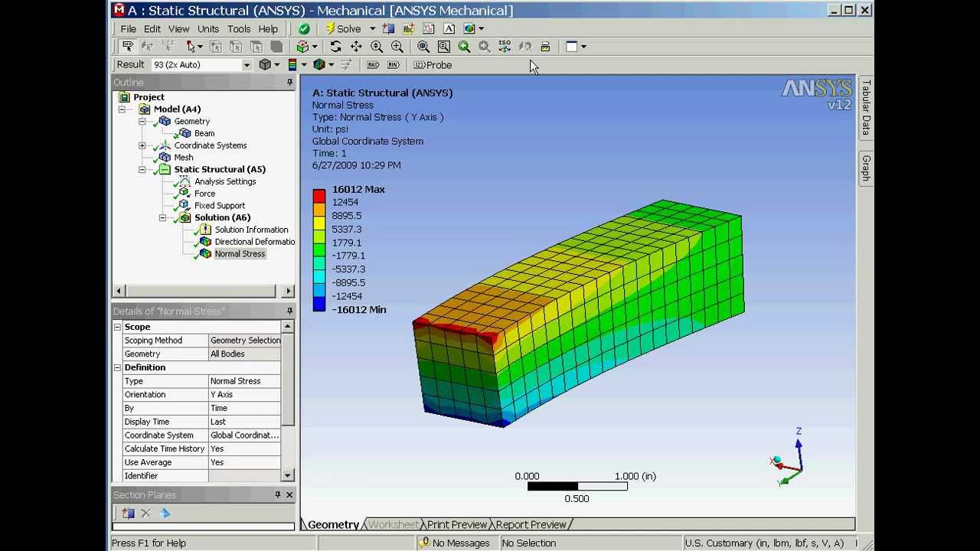Viewport: 980px width, 551px height.
Task: Click the yellow legend color band
Action: pos(319,223)
